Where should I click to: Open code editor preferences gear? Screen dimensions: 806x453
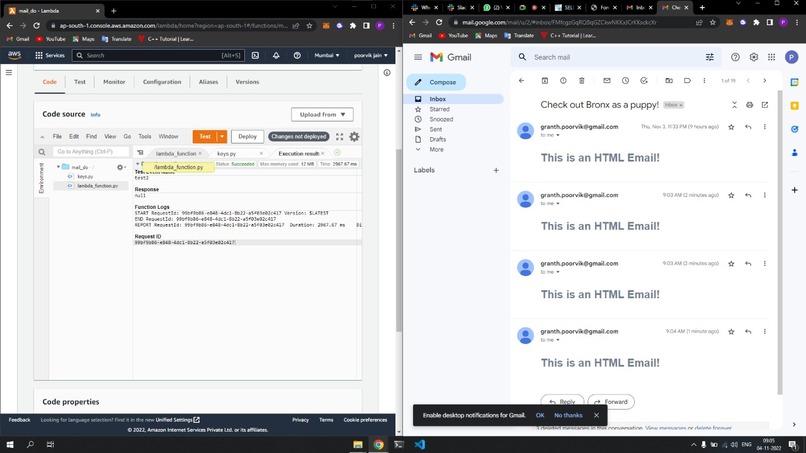click(354, 137)
